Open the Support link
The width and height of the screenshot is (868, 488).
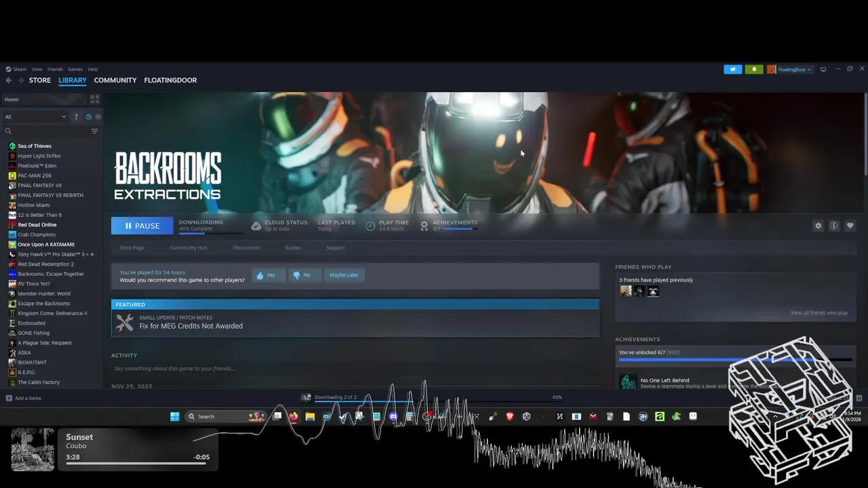pos(336,248)
